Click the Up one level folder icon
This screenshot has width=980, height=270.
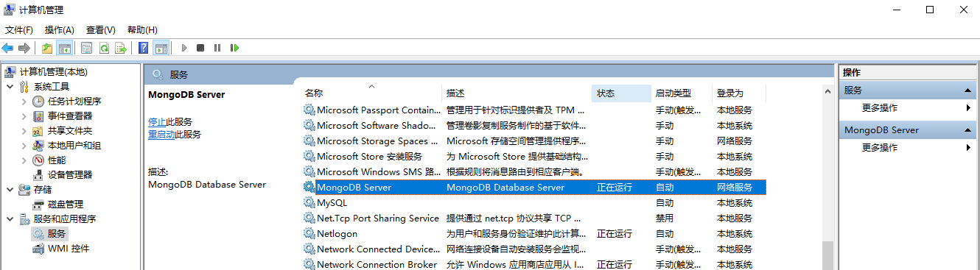(47, 48)
